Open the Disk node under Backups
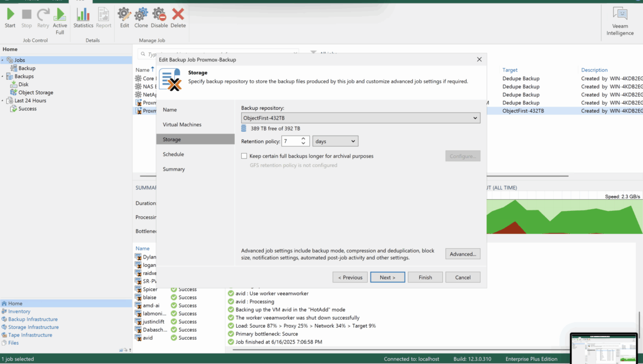Viewport: 643px width, 364px height. 24,85
